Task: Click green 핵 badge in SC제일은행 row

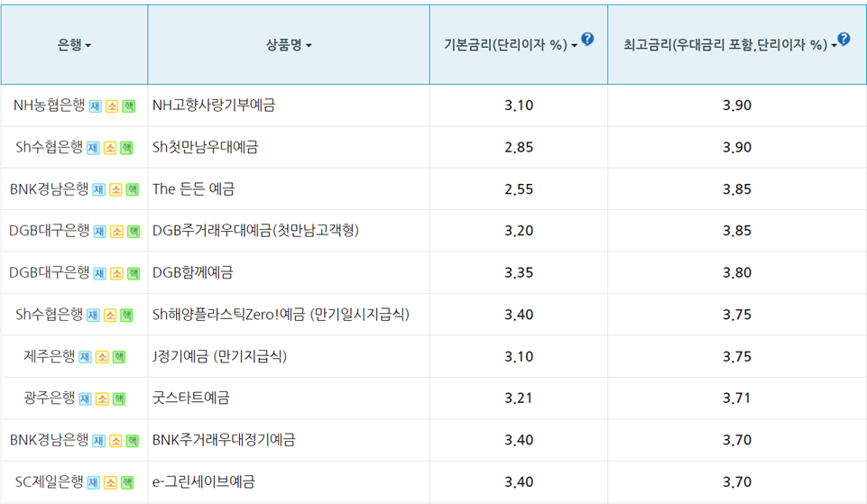Action: pos(126,483)
